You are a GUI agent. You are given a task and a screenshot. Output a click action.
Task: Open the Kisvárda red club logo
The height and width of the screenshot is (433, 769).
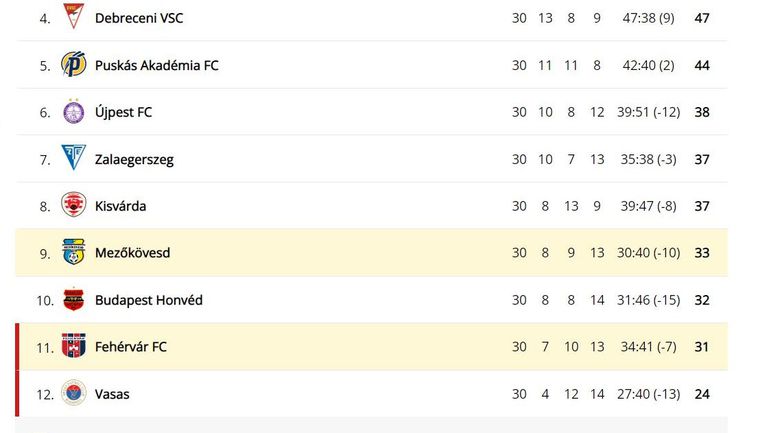pyautogui.click(x=74, y=204)
